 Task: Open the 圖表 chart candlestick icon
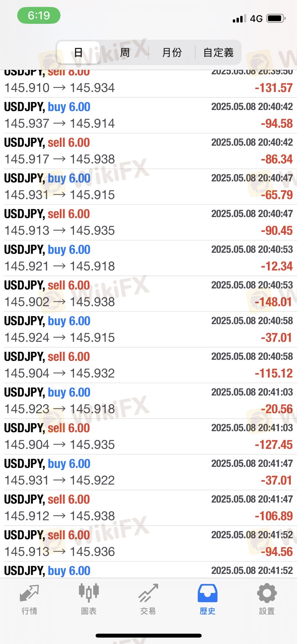coord(89,593)
